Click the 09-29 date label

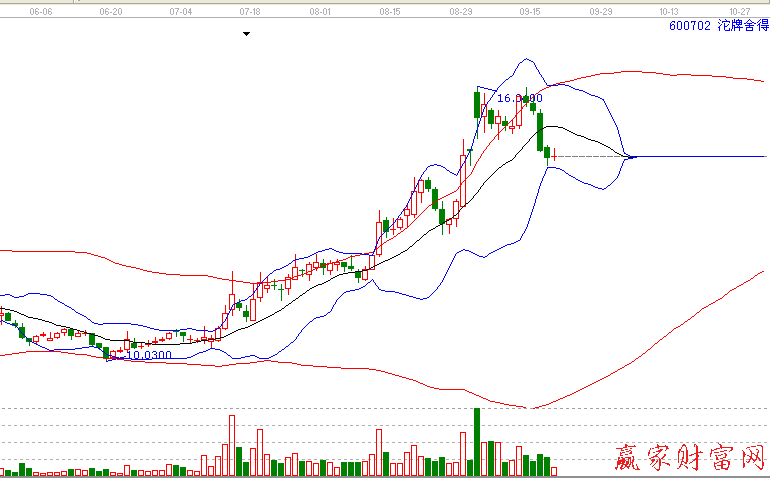point(600,12)
